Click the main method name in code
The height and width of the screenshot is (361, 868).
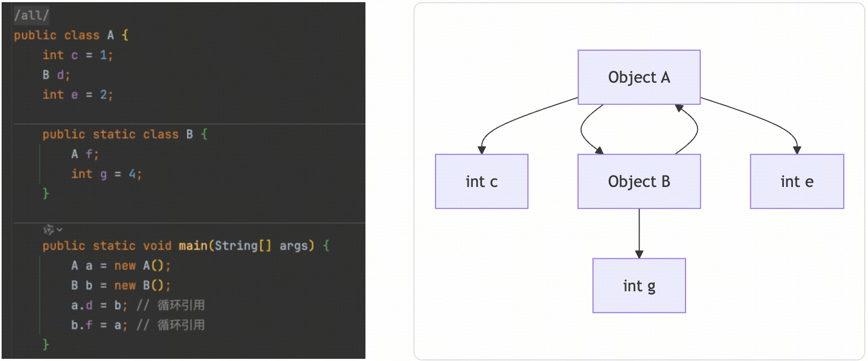193,246
